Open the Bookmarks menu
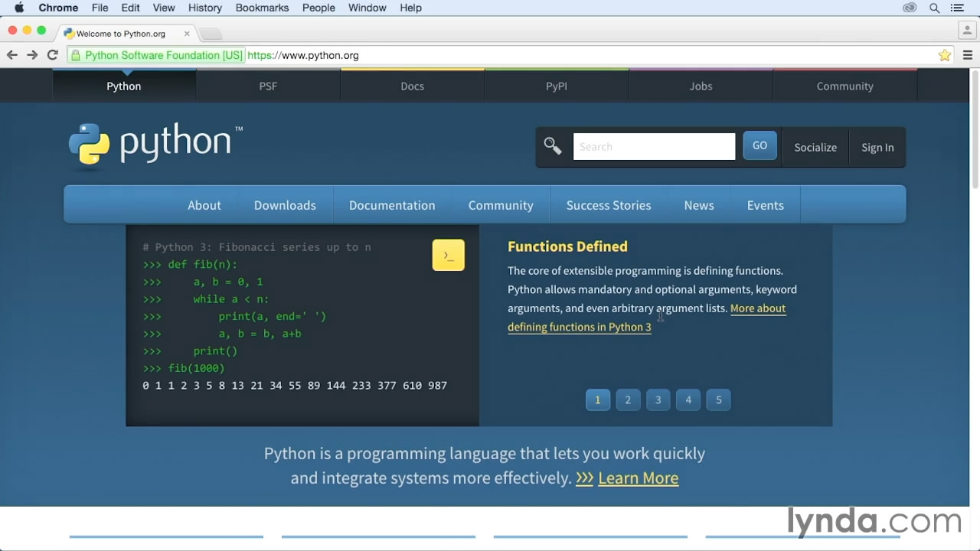980x551 pixels. pos(262,8)
